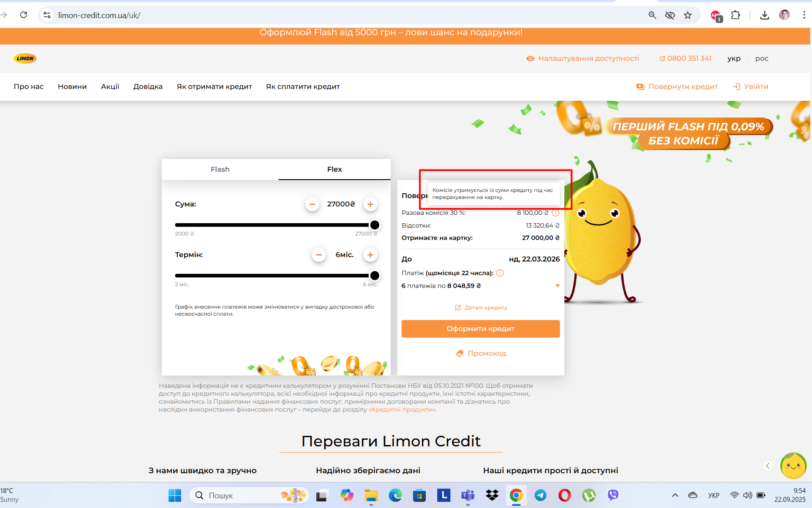Open Деталі кредиту link
Viewport: 812px width, 508px height.
[481, 308]
